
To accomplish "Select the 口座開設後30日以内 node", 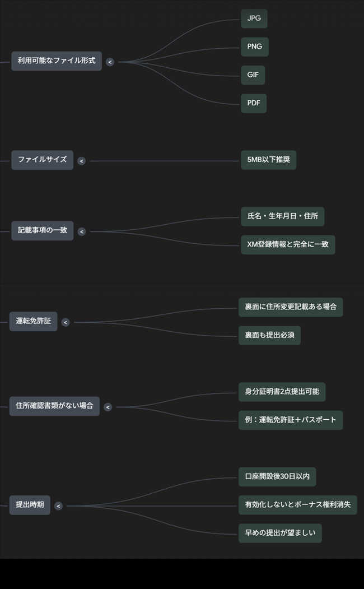I will tap(277, 477).
